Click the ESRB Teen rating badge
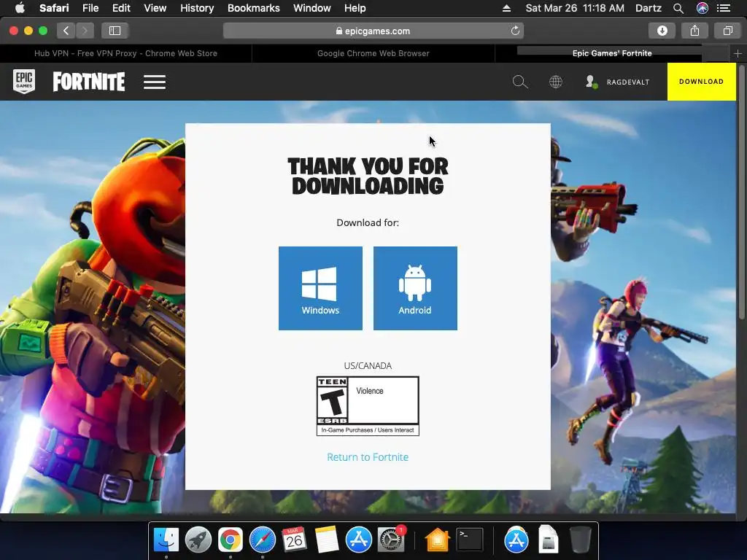 click(x=368, y=405)
